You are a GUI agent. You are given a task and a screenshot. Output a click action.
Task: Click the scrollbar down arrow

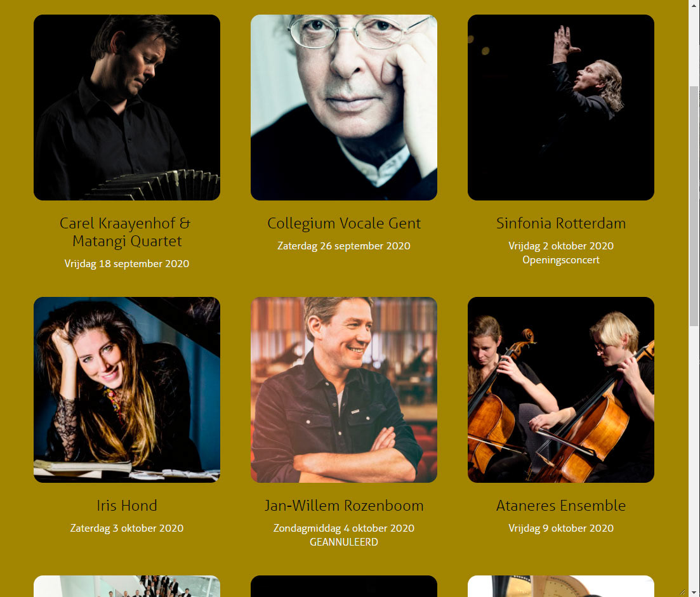(x=694, y=593)
